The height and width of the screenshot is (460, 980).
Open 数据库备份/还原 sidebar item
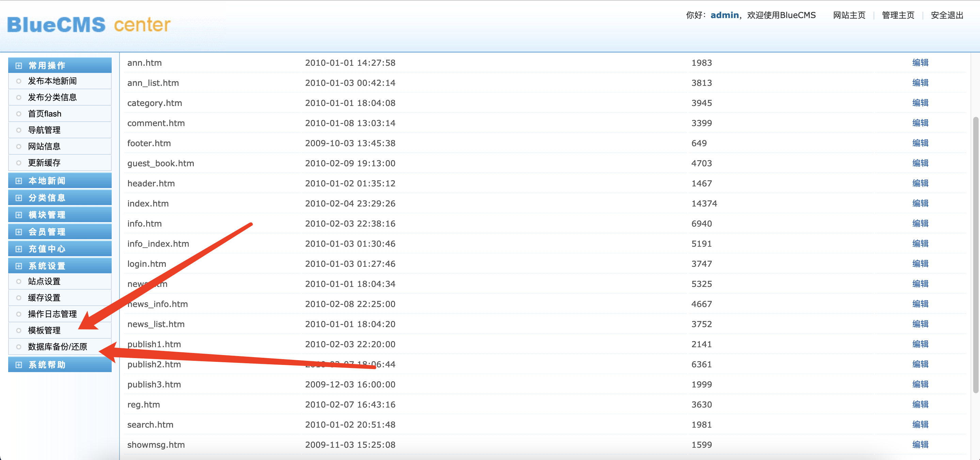click(x=58, y=347)
